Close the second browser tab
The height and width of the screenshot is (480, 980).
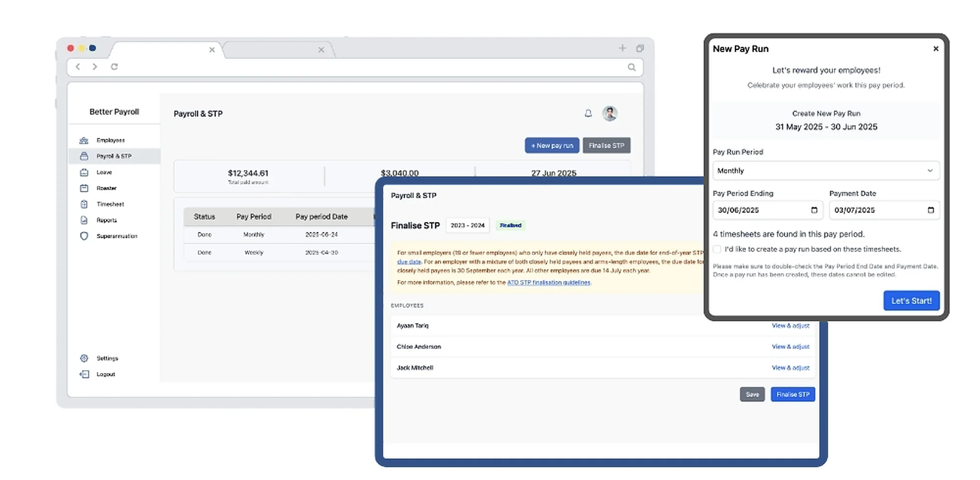pos(321,50)
